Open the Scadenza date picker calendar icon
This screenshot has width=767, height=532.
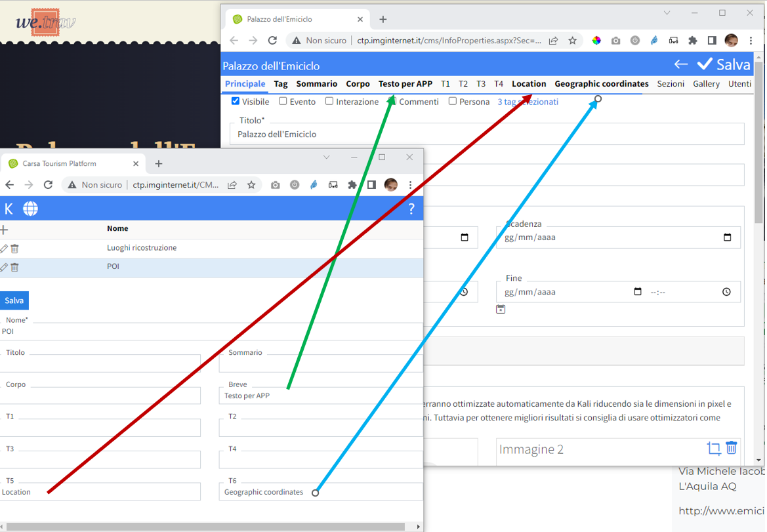tap(728, 237)
